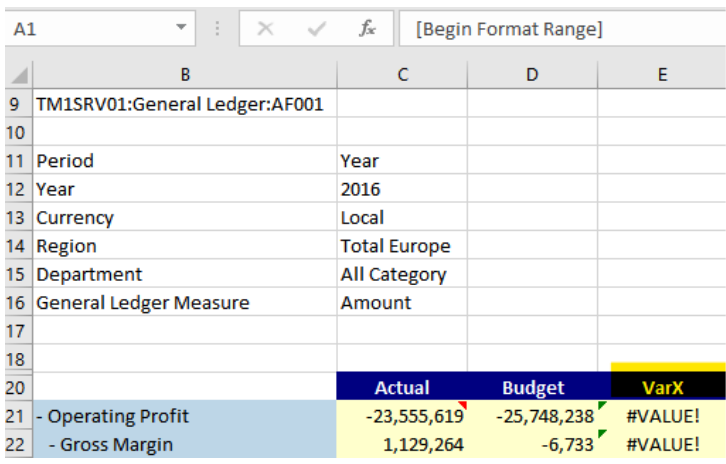This screenshot has height=464, width=726.
Task: Click the formula bar options dots handle
Action: coord(217,29)
